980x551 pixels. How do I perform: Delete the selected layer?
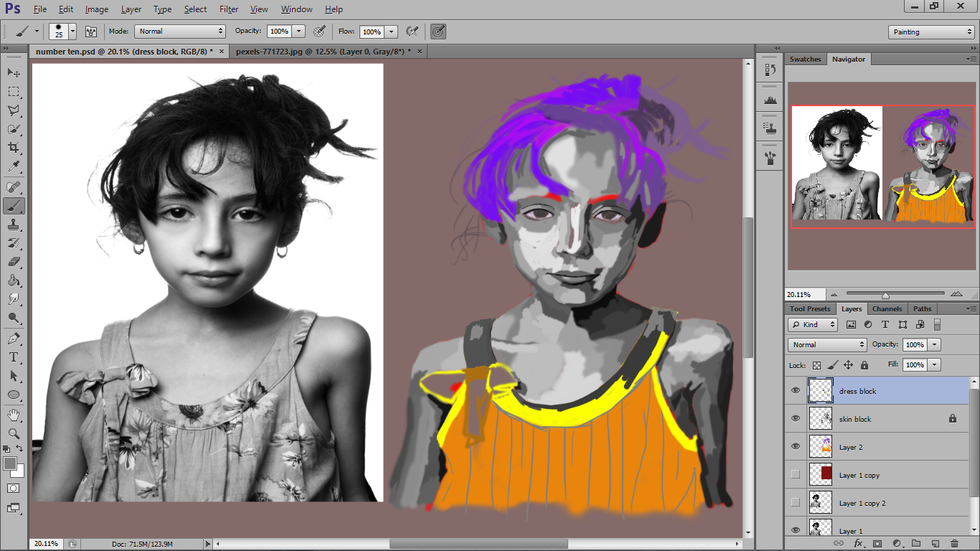tap(954, 543)
